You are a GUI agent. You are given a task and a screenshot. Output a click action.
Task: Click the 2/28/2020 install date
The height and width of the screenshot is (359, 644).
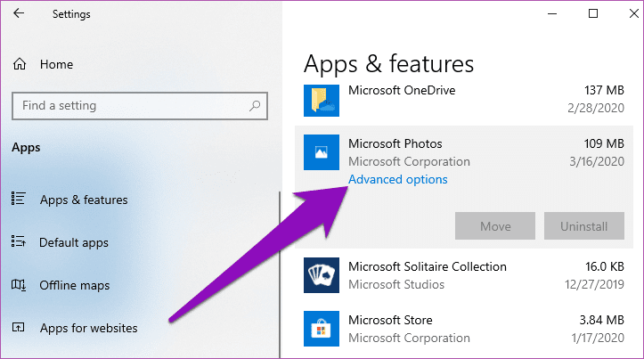coord(596,108)
